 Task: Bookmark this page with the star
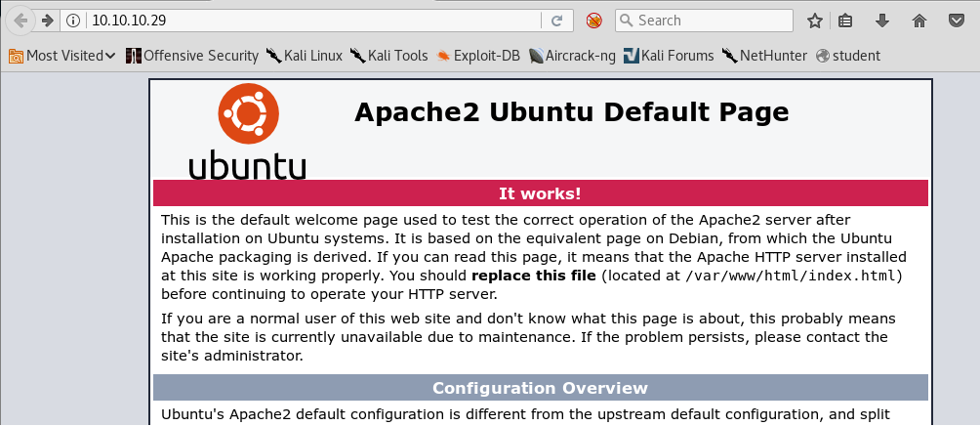(x=815, y=21)
